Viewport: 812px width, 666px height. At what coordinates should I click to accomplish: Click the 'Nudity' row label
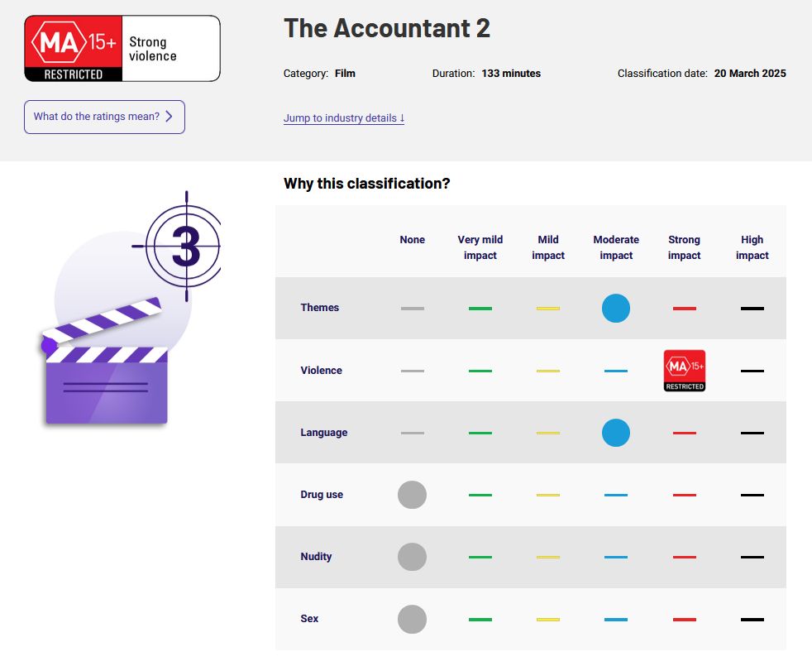point(316,557)
